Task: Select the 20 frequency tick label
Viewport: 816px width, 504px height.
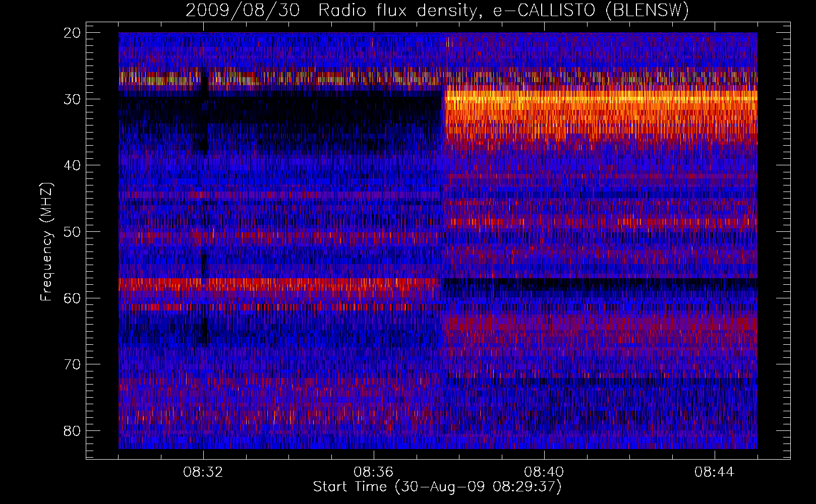Action: click(x=73, y=33)
